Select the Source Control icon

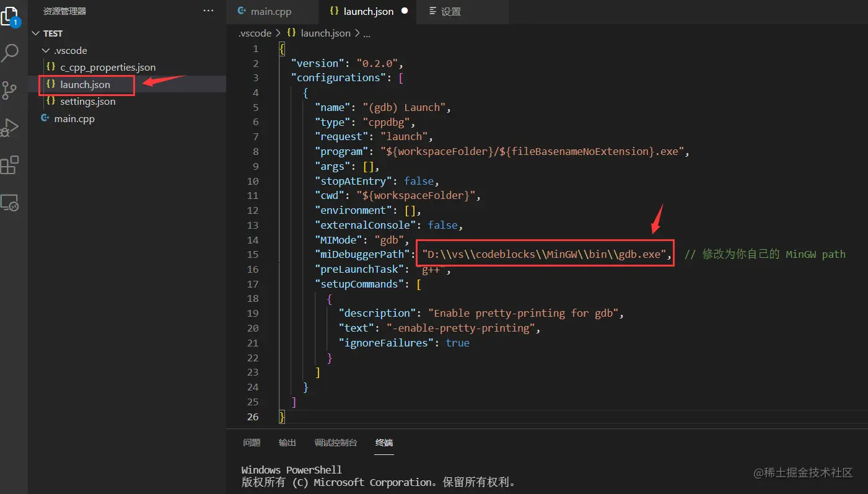(11, 90)
